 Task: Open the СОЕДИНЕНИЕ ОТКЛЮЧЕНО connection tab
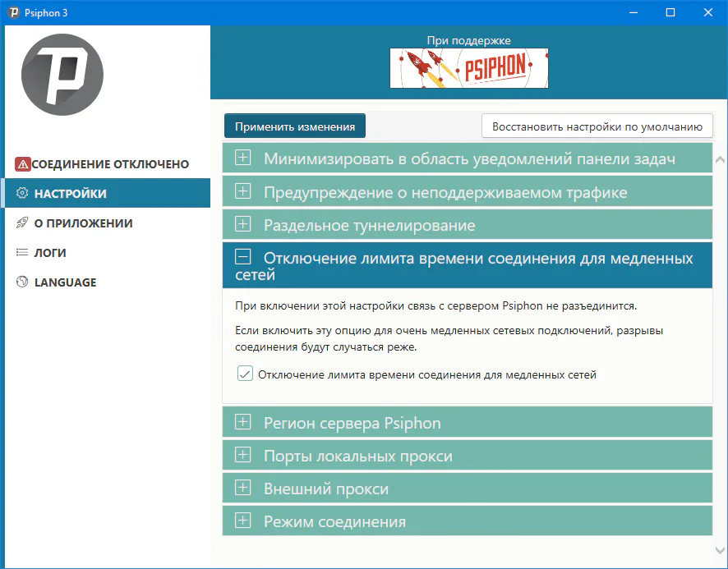pos(108,164)
